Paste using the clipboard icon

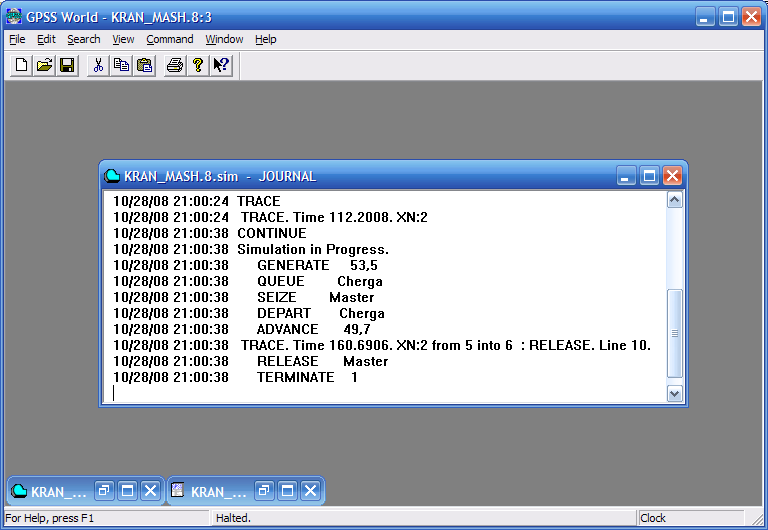(x=144, y=65)
